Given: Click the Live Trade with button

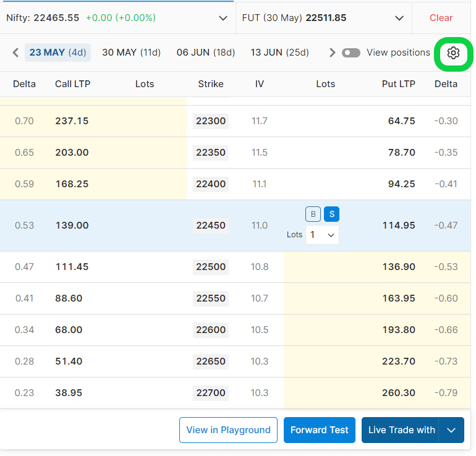Looking at the screenshot, I should pyautogui.click(x=400, y=430).
